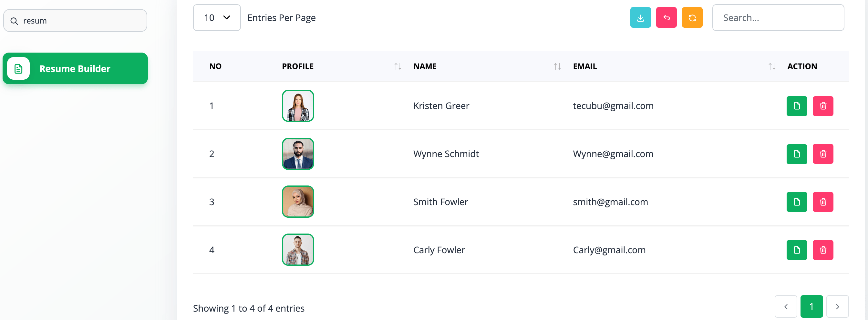The image size is (868, 320).
Task: Click the pink undo arrow button
Action: click(666, 17)
